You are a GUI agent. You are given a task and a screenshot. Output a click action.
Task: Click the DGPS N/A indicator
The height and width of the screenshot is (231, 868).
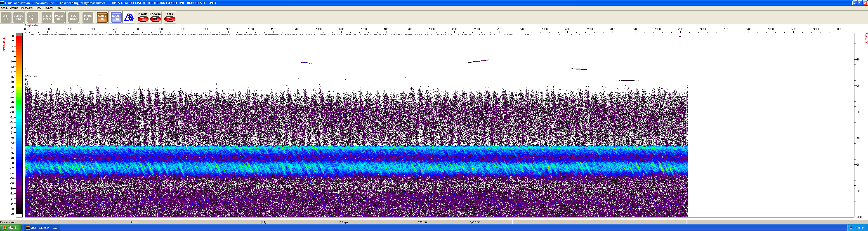(x=170, y=18)
